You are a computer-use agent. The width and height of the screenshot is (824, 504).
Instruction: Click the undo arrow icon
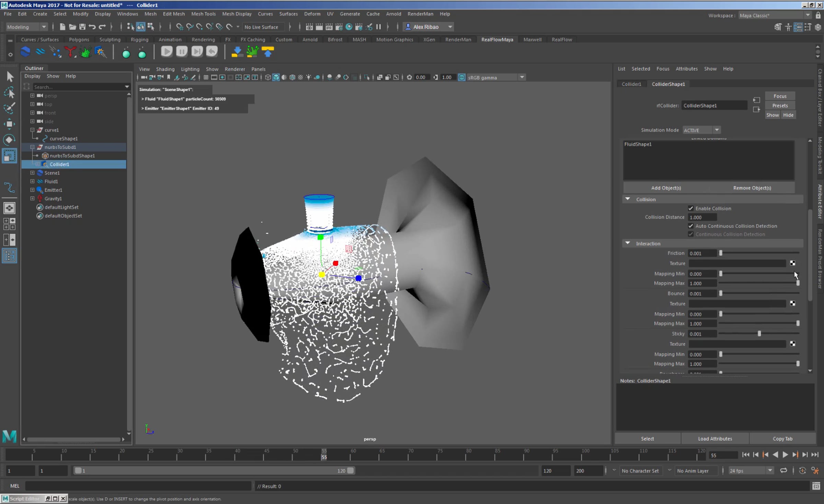pyautogui.click(x=92, y=27)
